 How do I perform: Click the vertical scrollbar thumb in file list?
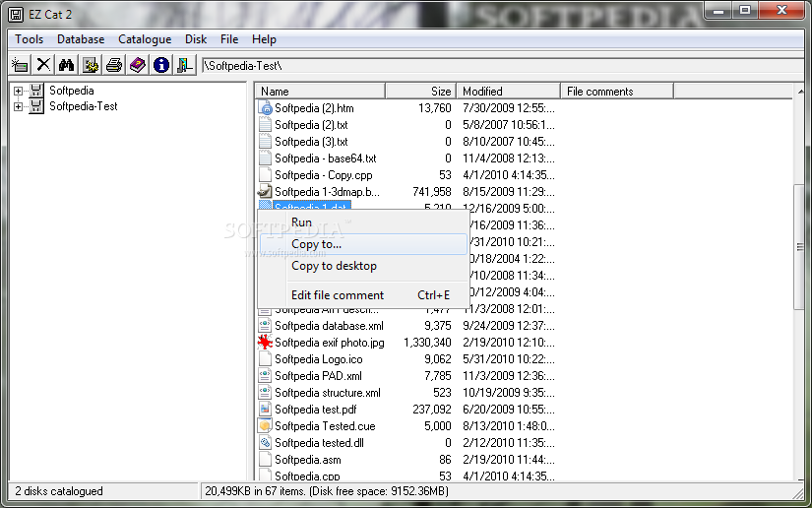click(x=799, y=247)
